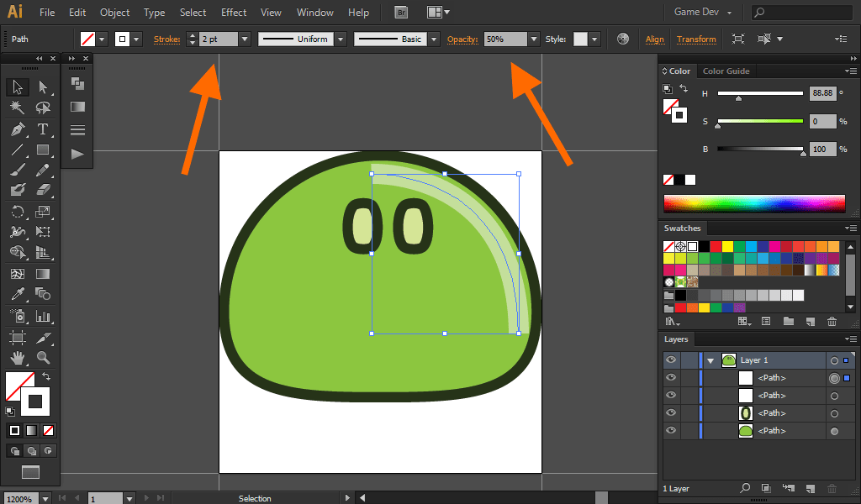861x504 pixels.
Task: Toggle visibility of the bottom Path sublayer
Action: tap(671, 431)
